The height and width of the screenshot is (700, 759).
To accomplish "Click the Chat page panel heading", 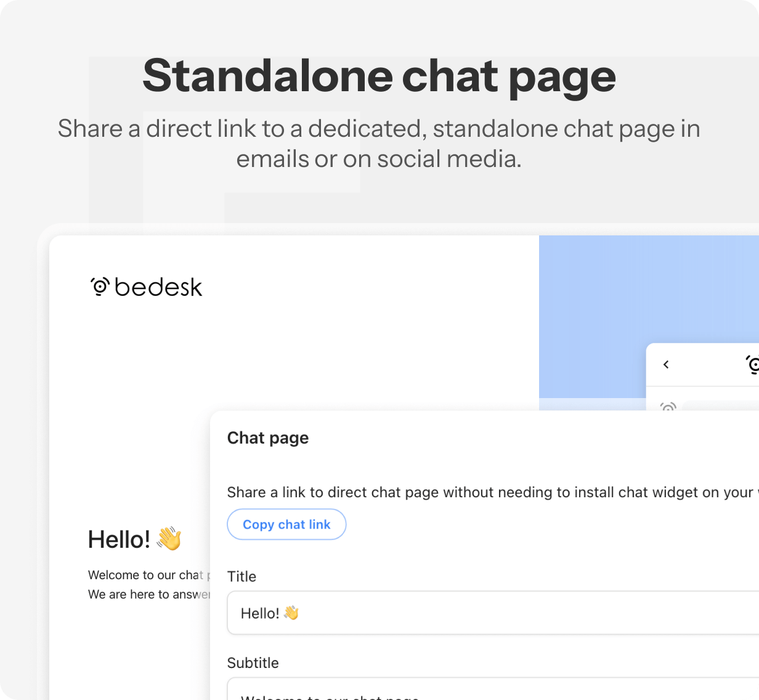I will (x=268, y=438).
